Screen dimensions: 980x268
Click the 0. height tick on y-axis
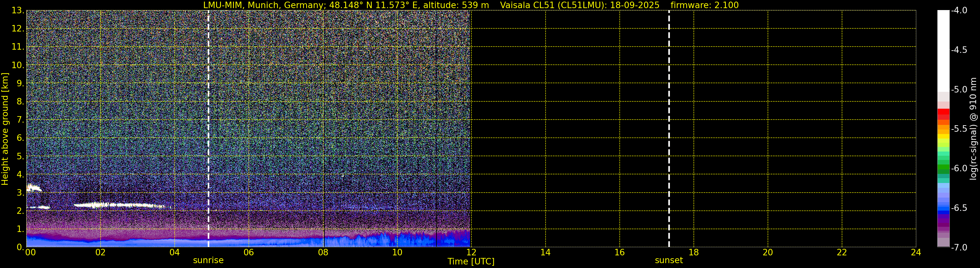point(20,248)
